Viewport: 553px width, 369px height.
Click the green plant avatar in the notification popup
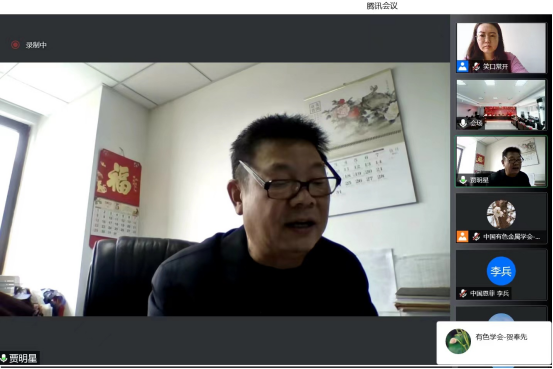[x=458, y=341]
